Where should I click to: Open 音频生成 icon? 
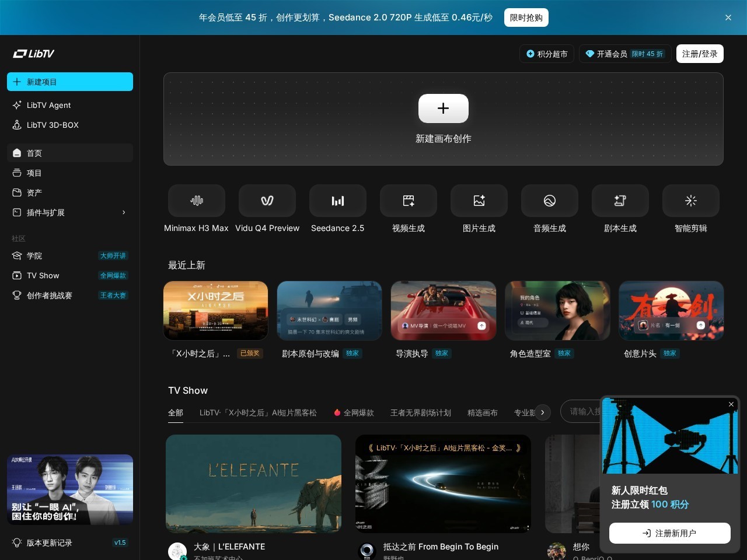click(550, 201)
